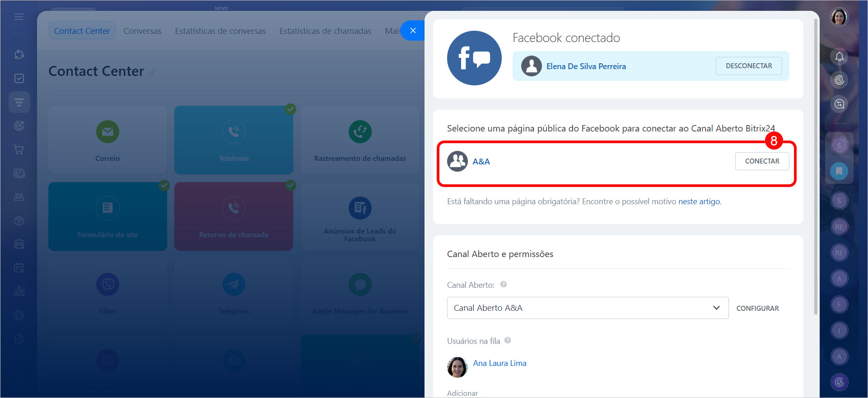The height and width of the screenshot is (398, 868).
Task: Click the Facebook messenger logo icon
Action: point(474,58)
